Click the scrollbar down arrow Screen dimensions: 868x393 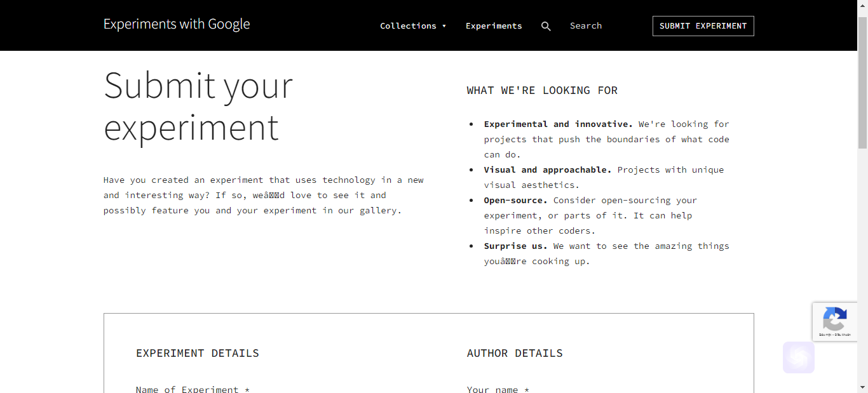(862, 387)
